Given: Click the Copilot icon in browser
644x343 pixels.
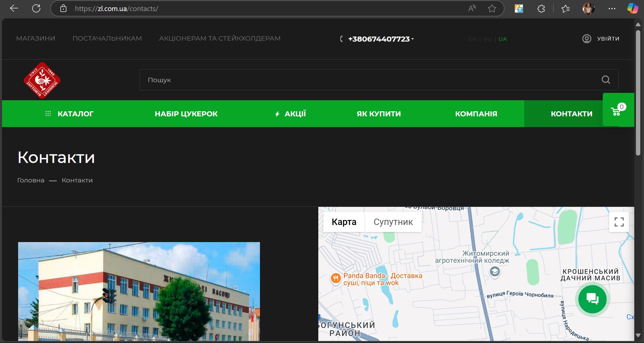Looking at the screenshot, I should (x=633, y=9).
